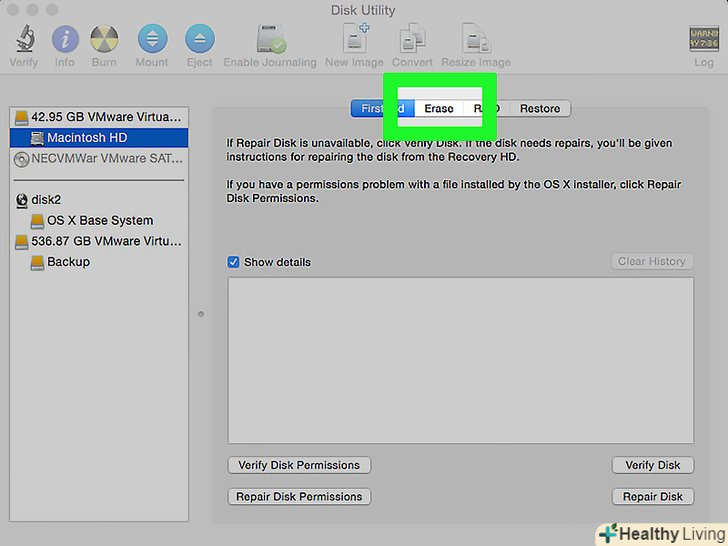728x546 pixels.
Task: Click the Verify Disk button
Action: (x=652, y=465)
